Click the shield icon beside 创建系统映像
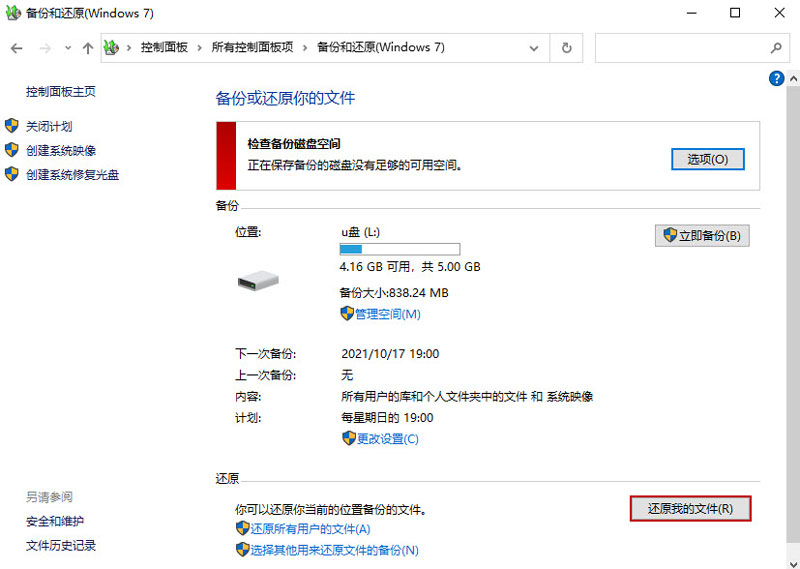The height and width of the screenshot is (569, 800). click(x=12, y=150)
